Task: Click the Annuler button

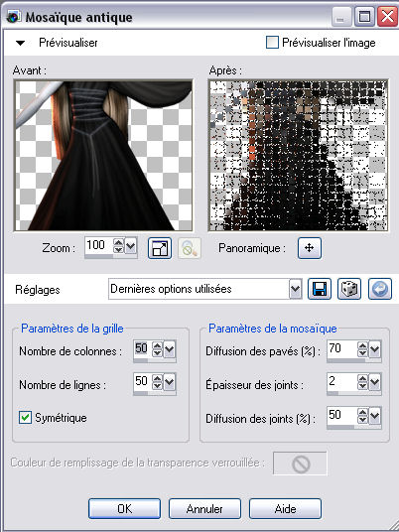Action: 204,508
